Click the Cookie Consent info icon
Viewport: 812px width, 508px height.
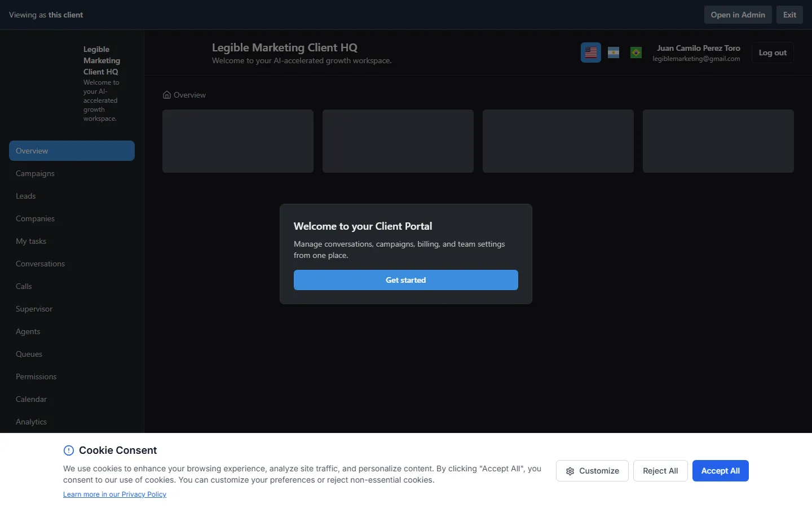69,450
